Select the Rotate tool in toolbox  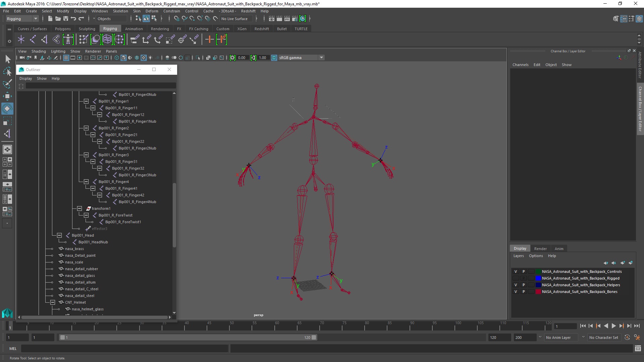click(x=7, y=109)
